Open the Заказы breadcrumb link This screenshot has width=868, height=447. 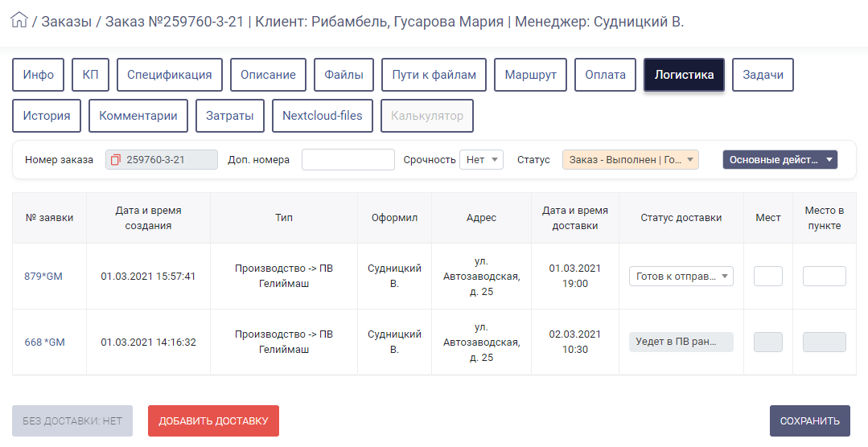click(x=67, y=22)
